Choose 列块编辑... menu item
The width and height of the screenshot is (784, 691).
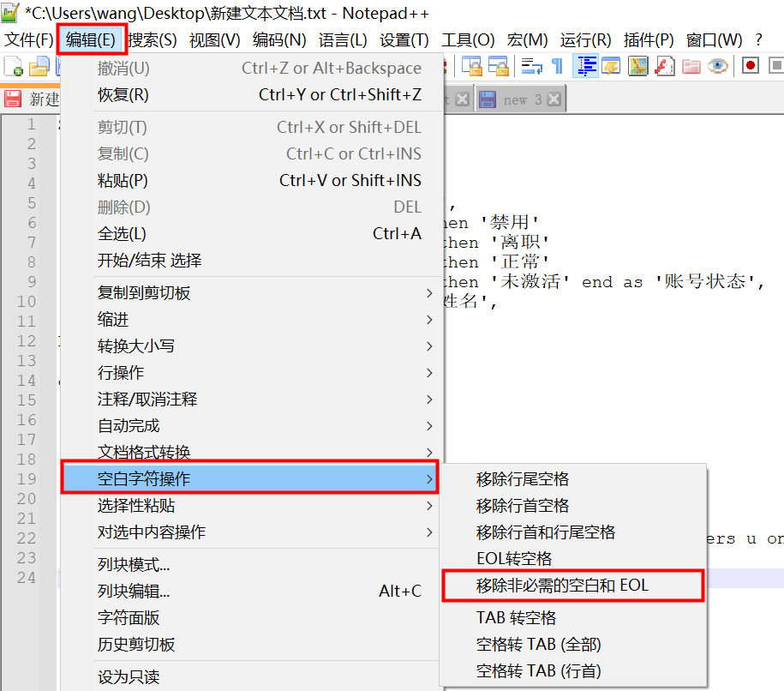(252, 592)
